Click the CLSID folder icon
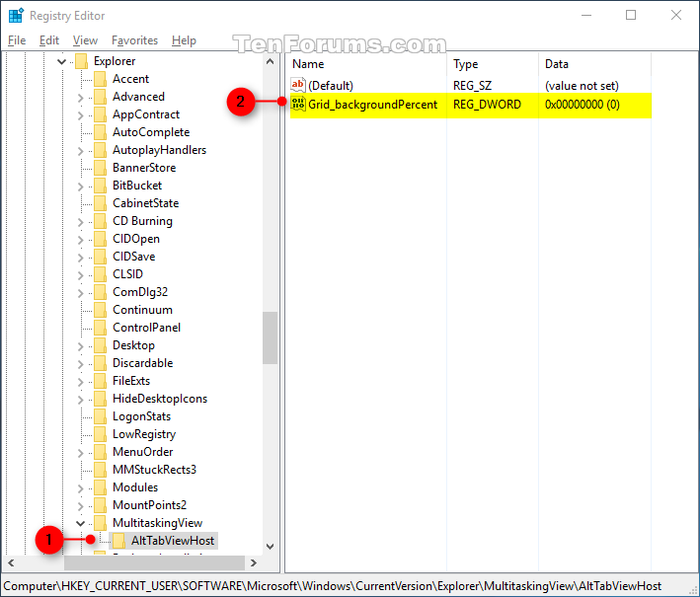The width and height of the screenshot is (700, 597). point(101,274)
